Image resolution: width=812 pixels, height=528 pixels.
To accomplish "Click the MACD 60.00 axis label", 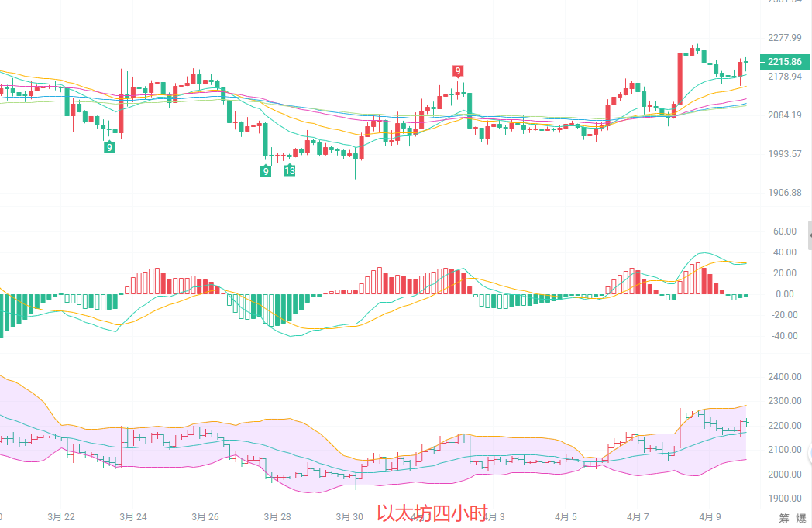I will (785, 231).
